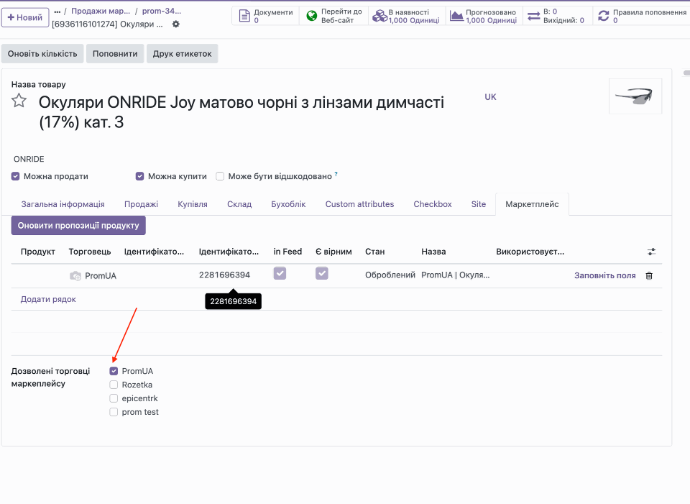Switch to the Склад tab
Screen dimensions: 690x504
click(239, 204)
